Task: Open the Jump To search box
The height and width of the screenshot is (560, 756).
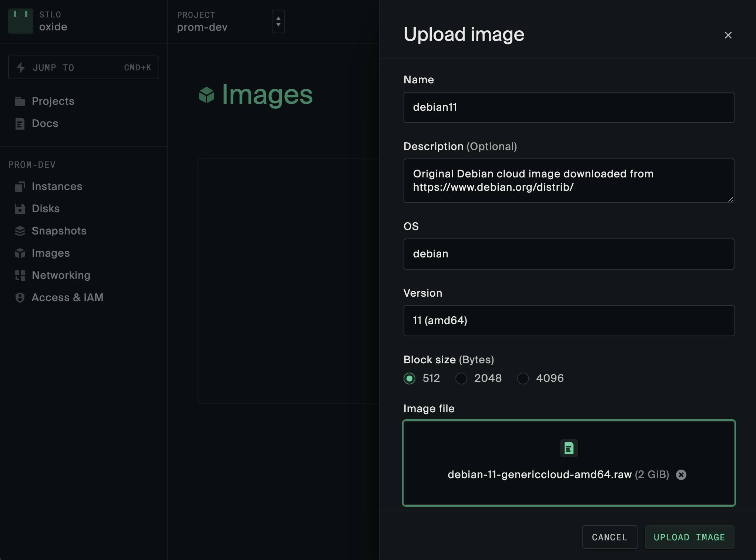Action: pyautogui.click(x=83, y=67)
